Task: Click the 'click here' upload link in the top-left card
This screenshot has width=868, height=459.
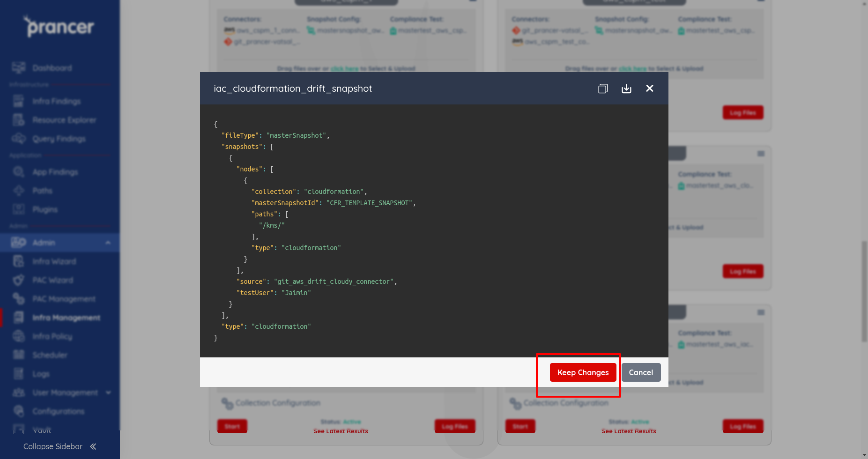Action: tap(344, 68)
